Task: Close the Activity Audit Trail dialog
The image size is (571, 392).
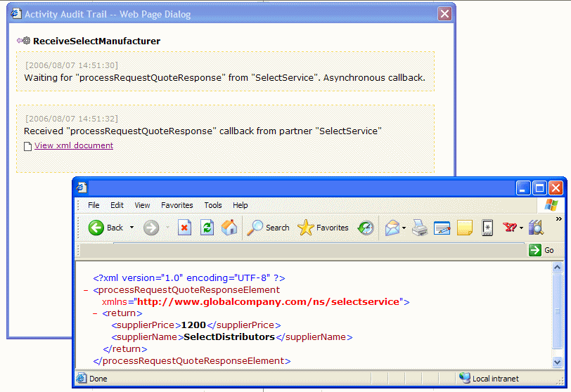Action: (x=444, y=14)
